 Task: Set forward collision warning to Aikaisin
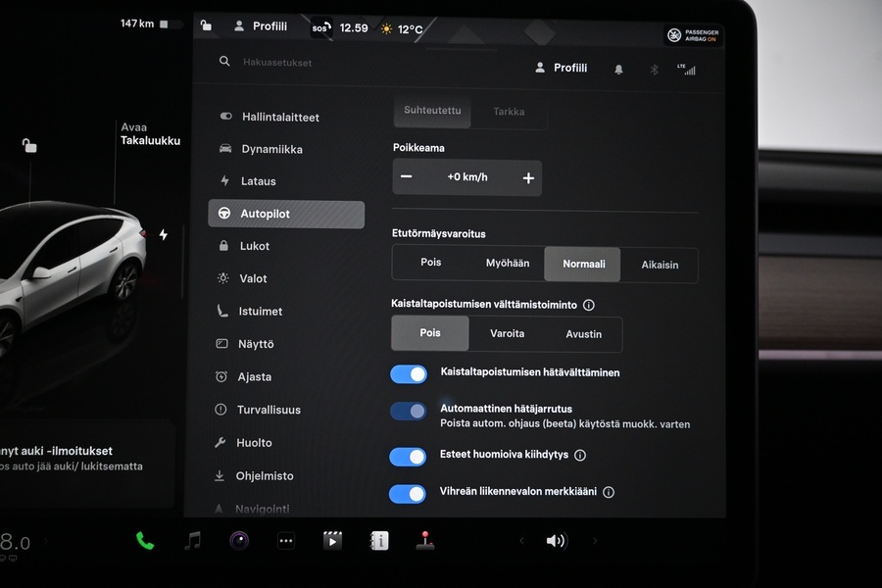tap(660, 265)
